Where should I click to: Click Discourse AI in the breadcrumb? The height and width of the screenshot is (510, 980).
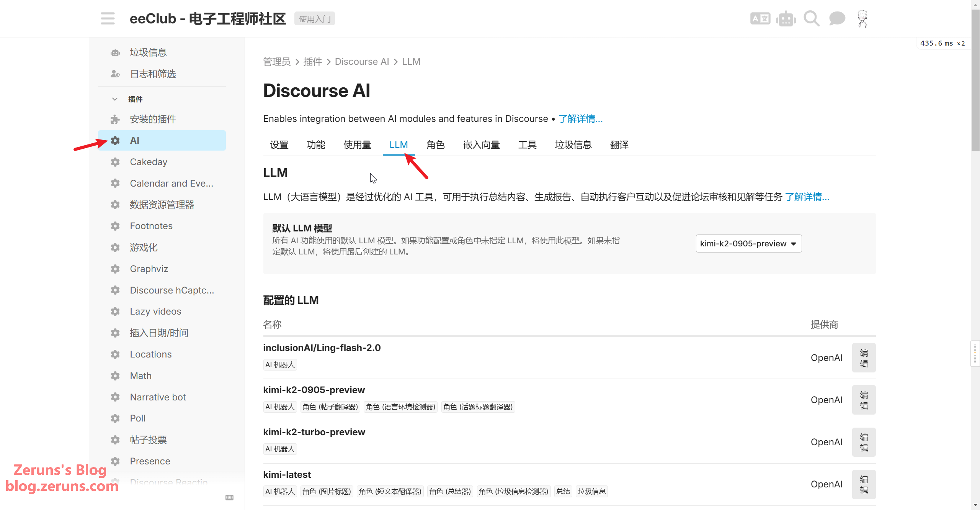click(x=362, y=62)
